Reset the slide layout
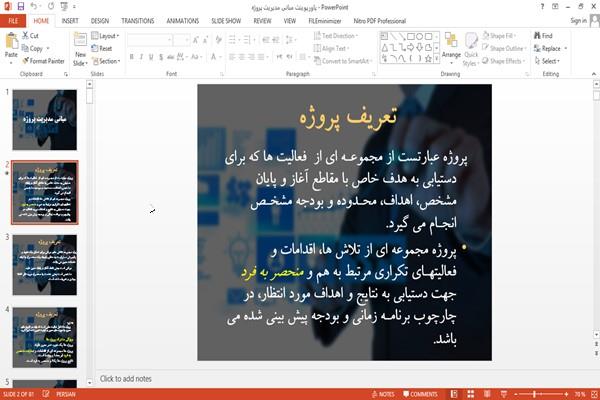This screenshot has height=400, width=600. (x=102, y=48)
